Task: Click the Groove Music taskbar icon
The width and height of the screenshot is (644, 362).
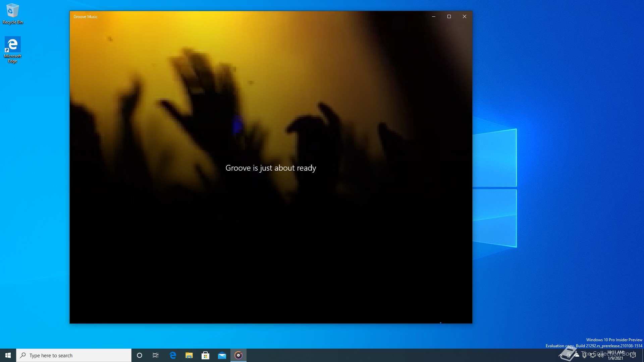Action: [238, 355]
